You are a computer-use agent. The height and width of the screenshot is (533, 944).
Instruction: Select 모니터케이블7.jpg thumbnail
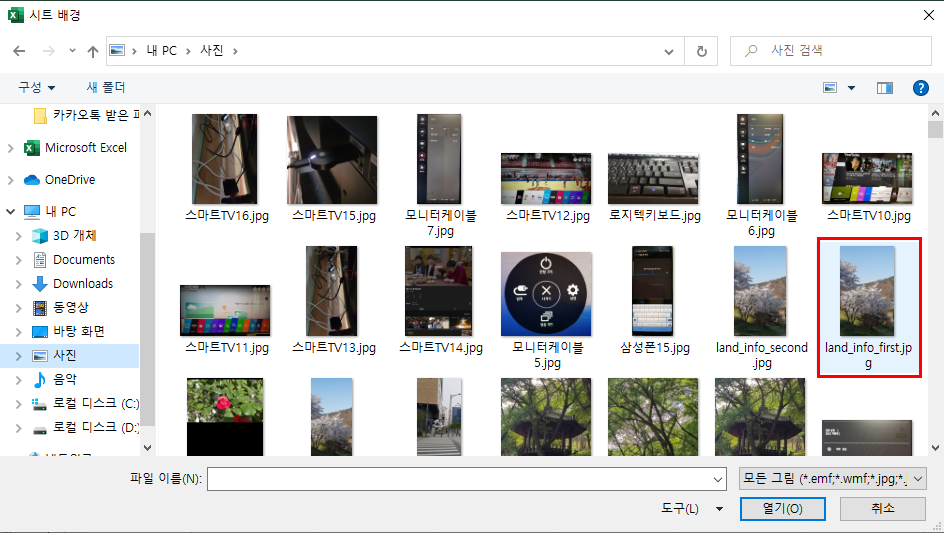[x=439, y=160]
